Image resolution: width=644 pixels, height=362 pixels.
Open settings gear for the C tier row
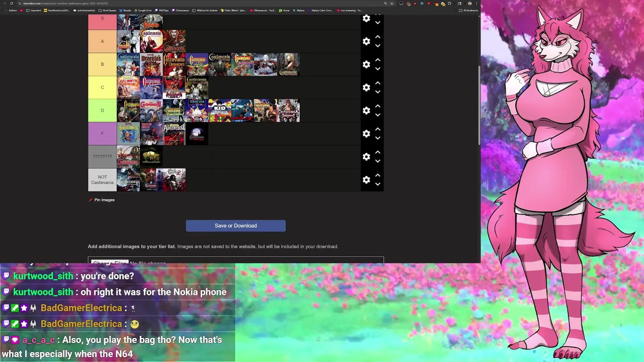point(366,87)
